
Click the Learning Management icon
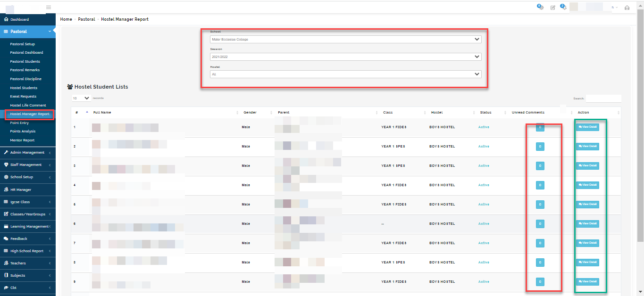point(6,226)
